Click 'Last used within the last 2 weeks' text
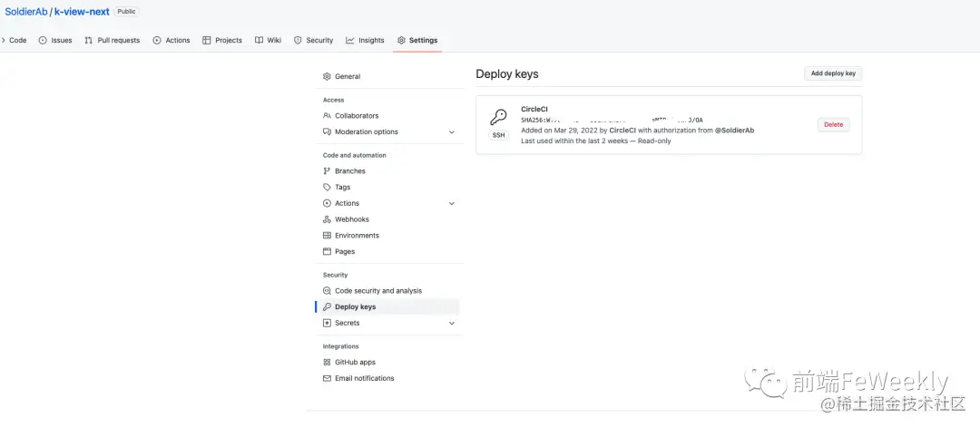The height and width of the screenshot is (427, 980). (573, 141)
